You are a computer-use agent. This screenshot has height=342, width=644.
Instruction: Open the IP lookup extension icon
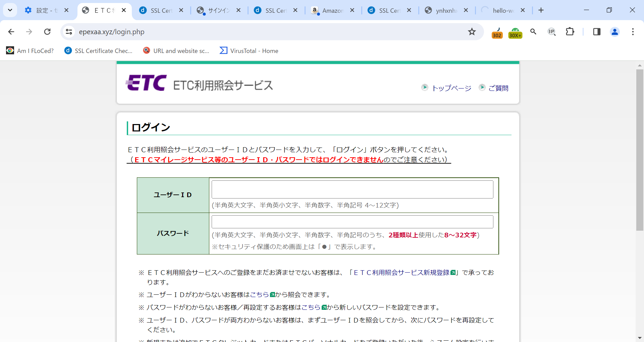click(551, 32)
